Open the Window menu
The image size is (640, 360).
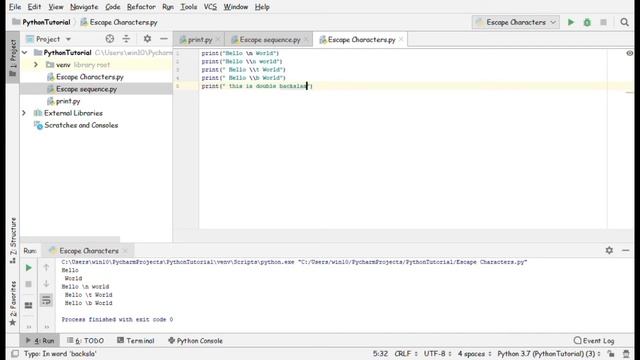pyautogui.click(x=236, y=7)
